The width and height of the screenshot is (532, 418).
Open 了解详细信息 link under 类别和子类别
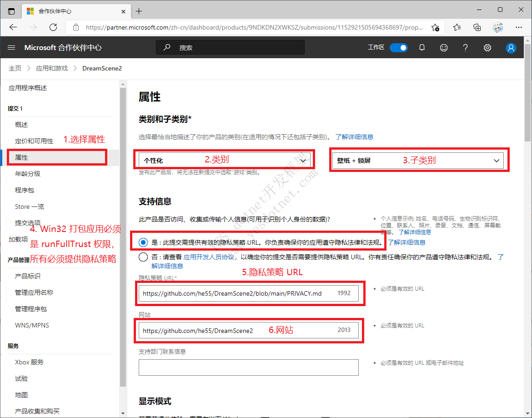tap(354, 137)
